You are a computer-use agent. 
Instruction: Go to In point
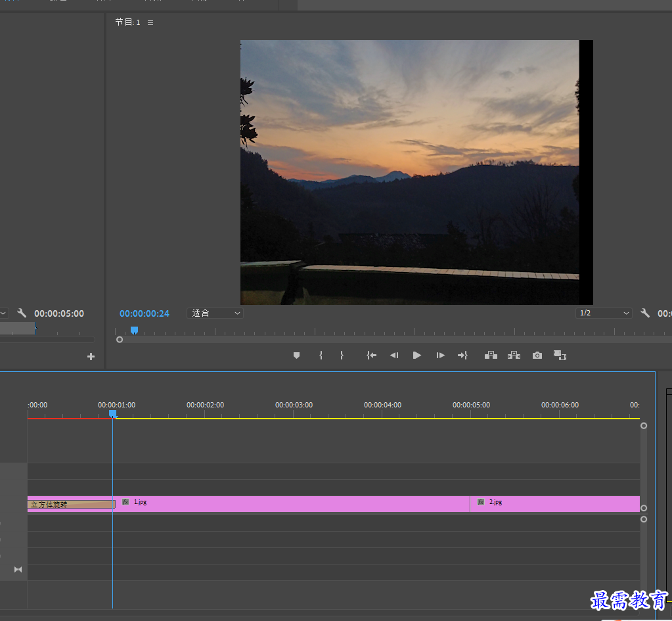tap(371, 355)
